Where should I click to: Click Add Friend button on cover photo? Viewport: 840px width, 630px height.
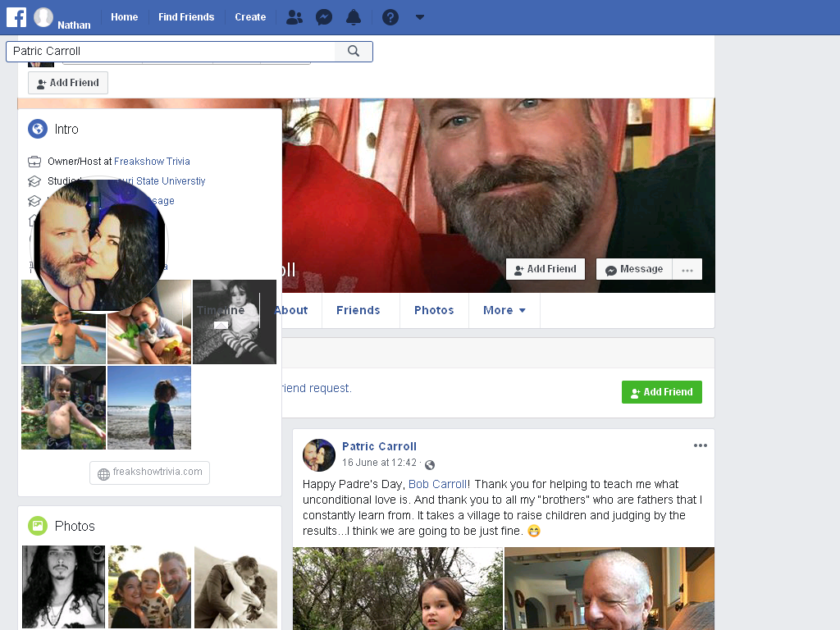pos(546,269)
